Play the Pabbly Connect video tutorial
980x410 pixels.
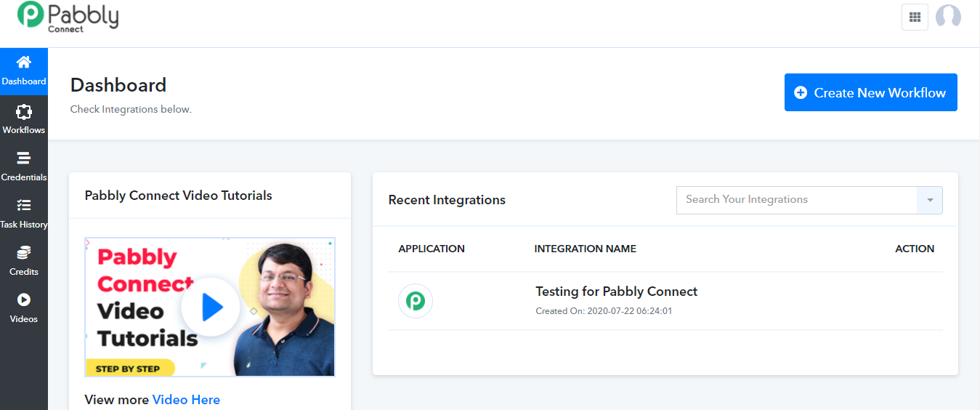coord(211,307)
